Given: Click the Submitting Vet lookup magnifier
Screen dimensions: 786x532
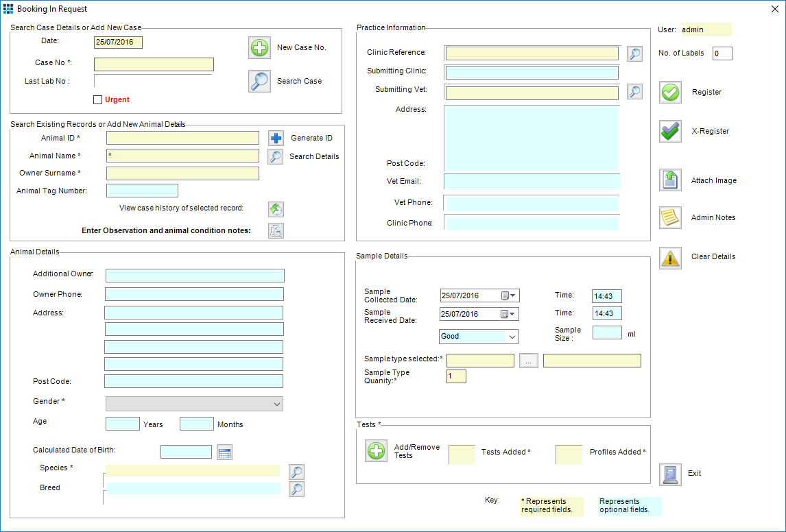Looking at the screenshot, I should [x=634, y=90].
